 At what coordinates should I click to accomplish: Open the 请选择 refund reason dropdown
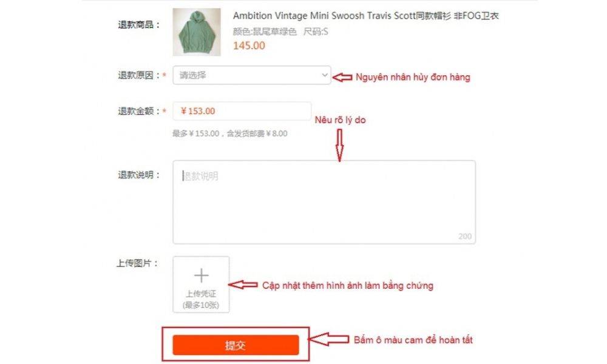tap(252, 75)
